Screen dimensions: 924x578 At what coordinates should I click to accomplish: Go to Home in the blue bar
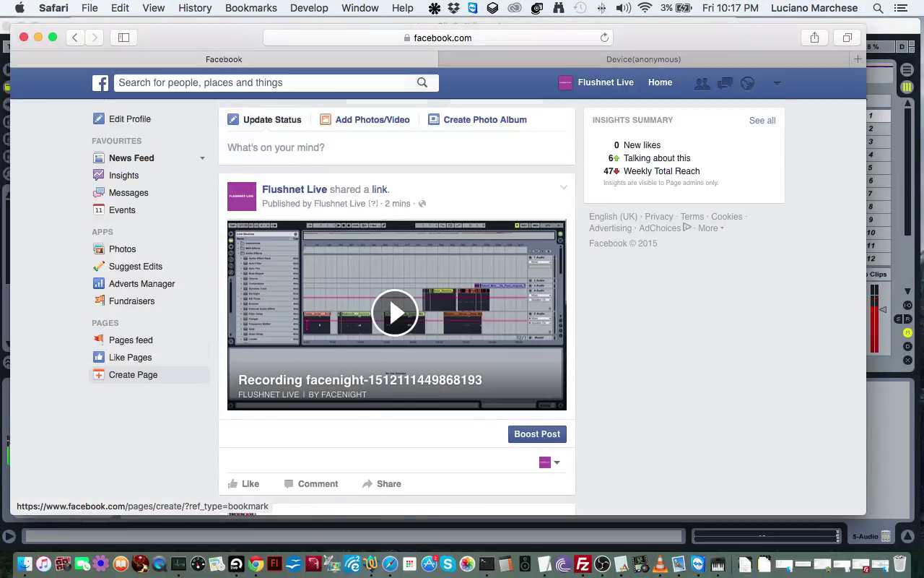point(660,82)
